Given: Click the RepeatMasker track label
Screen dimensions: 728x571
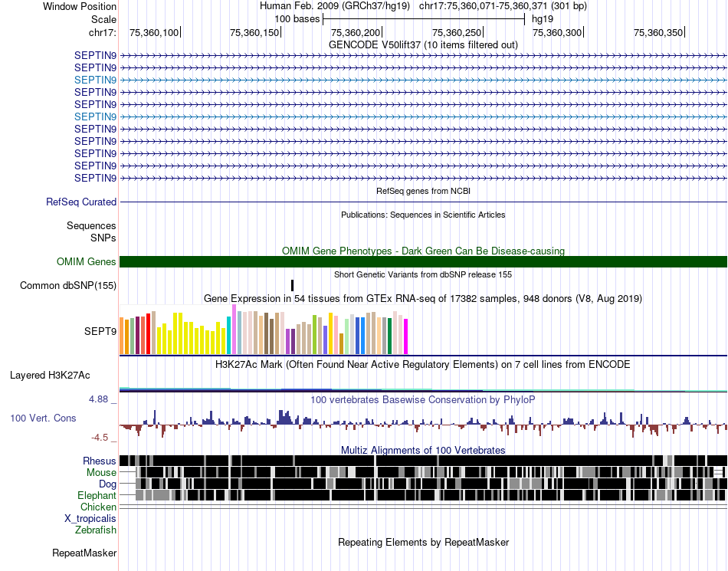Looking at the screenshot, I should (x=84, y=553).
